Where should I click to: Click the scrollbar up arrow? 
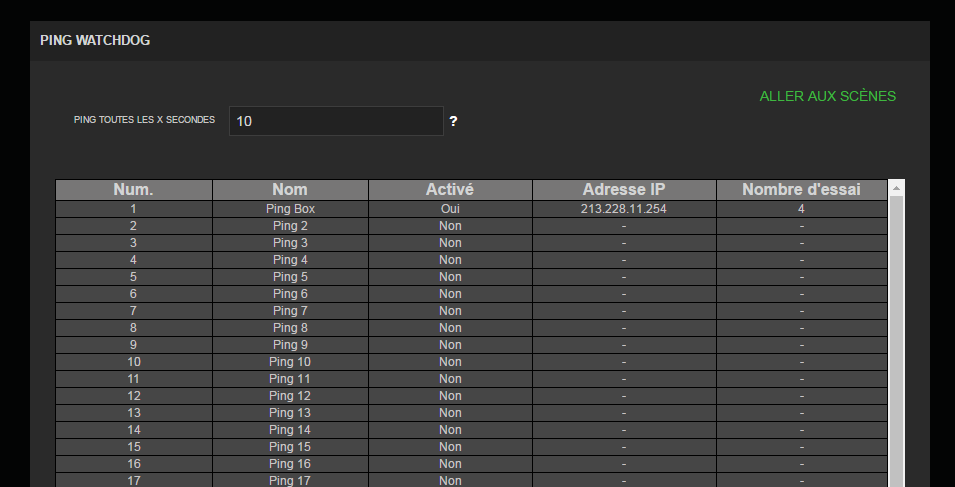click(896, 188)
